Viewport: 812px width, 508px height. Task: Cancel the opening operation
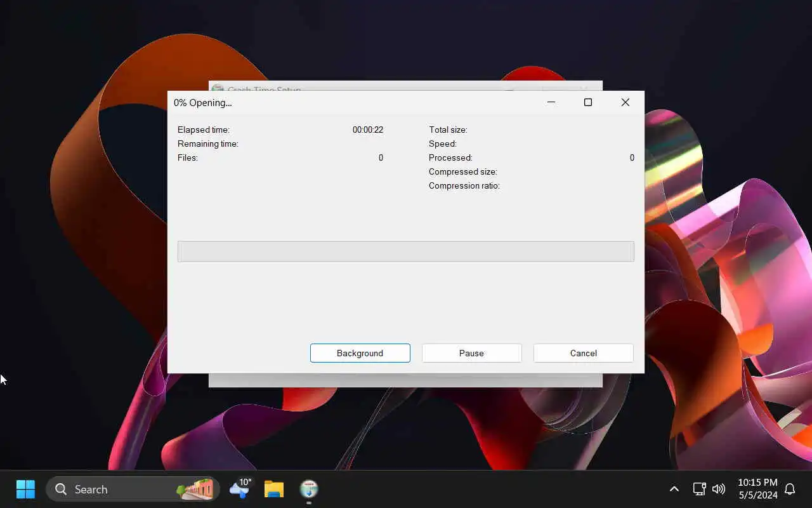tap(583, 353)
